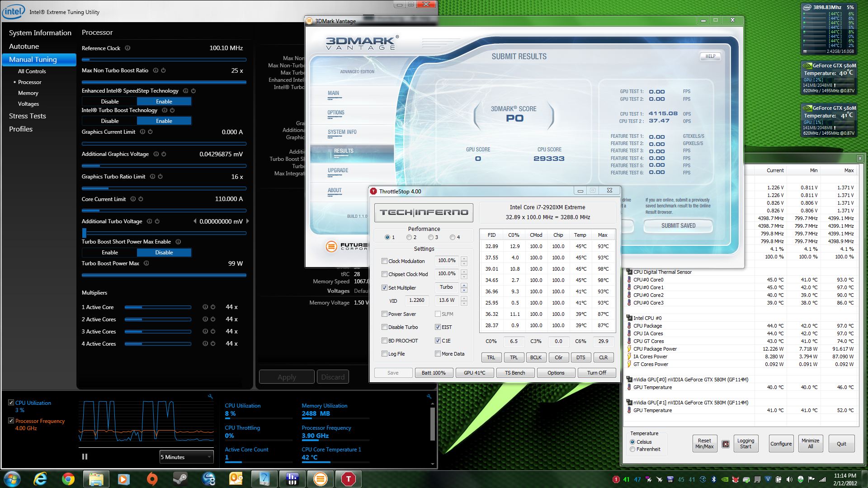Uncheck CPU Utilization graph checkbox in XTU
Viewport: 868px width, 488px height.
(11, 403)
